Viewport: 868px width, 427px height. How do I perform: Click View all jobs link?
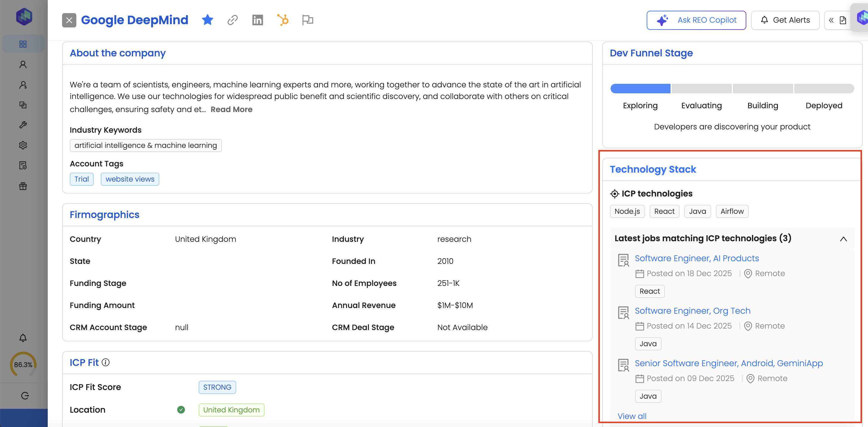pos(632,416)
